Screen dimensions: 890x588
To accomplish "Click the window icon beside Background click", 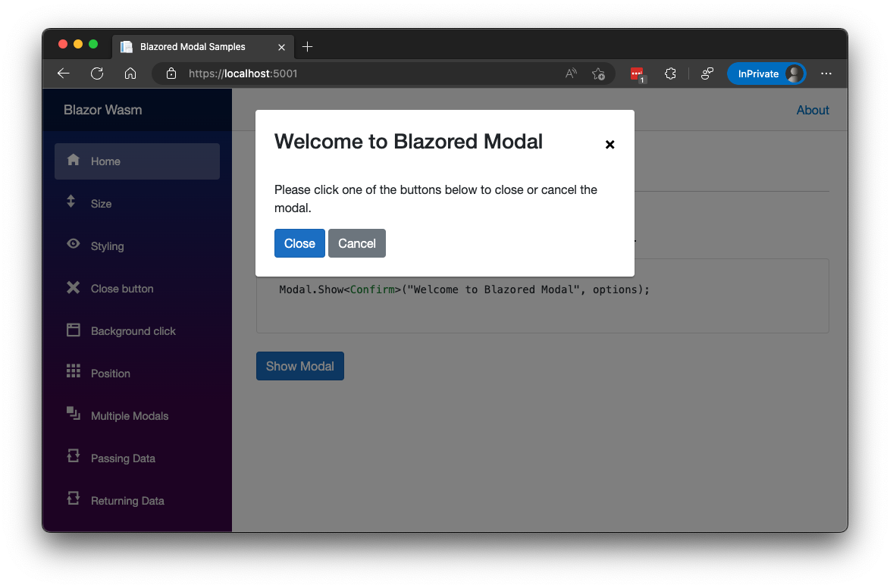I will 74,330.
